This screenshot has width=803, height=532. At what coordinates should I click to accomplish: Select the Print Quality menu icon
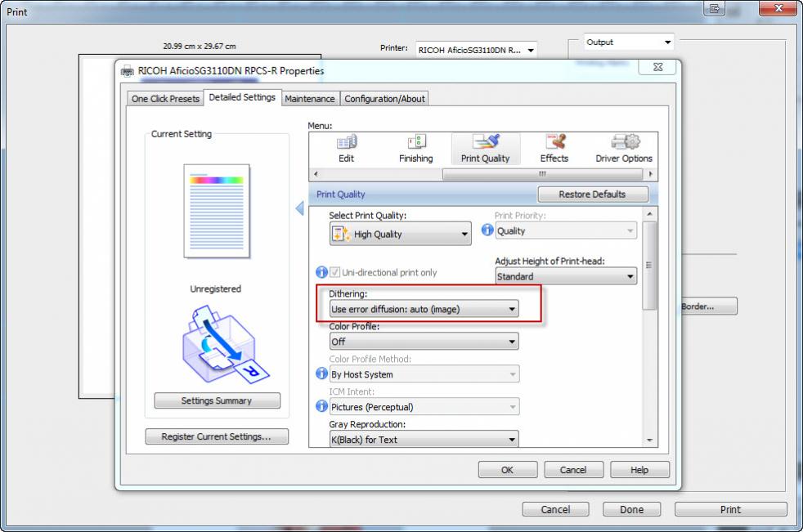pos(486,149)
